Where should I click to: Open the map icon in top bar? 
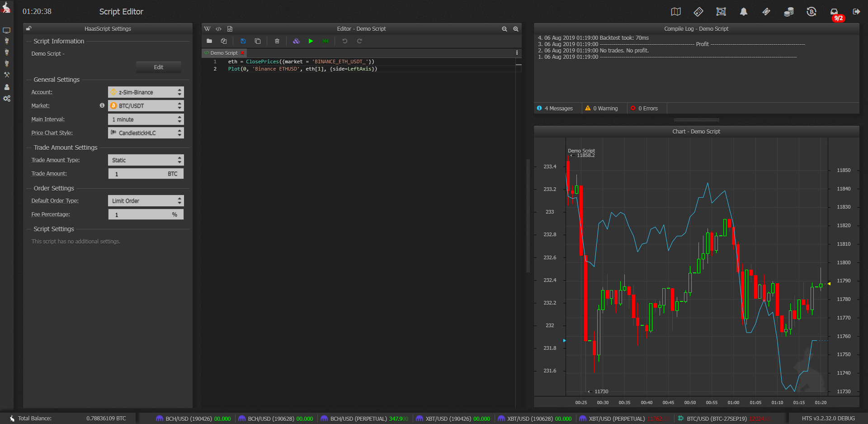pyautogui.click(x=676, y=12)
